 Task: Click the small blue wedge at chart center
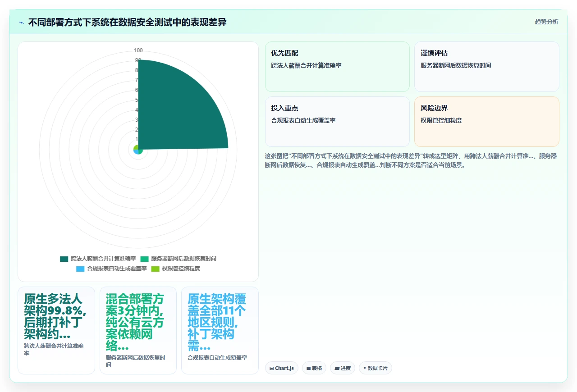point(136,151)
